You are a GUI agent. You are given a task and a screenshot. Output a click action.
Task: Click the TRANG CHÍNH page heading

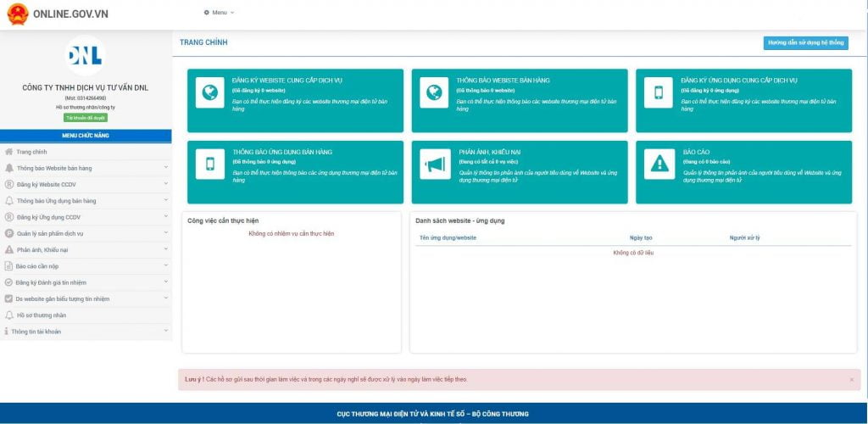pos(203,42)
